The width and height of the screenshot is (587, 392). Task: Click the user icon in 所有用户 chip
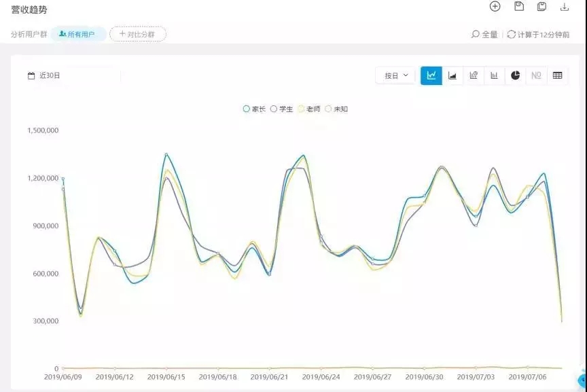coord(63,34)
